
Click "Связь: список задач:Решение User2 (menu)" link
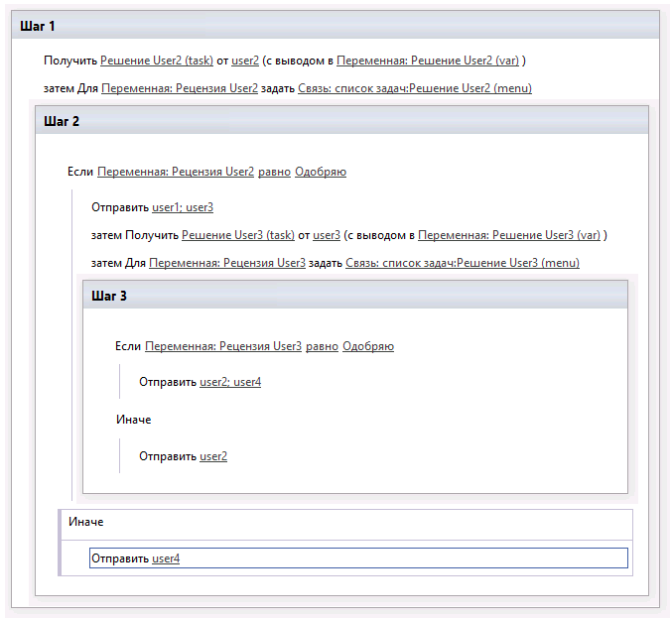tap(415, 88)
